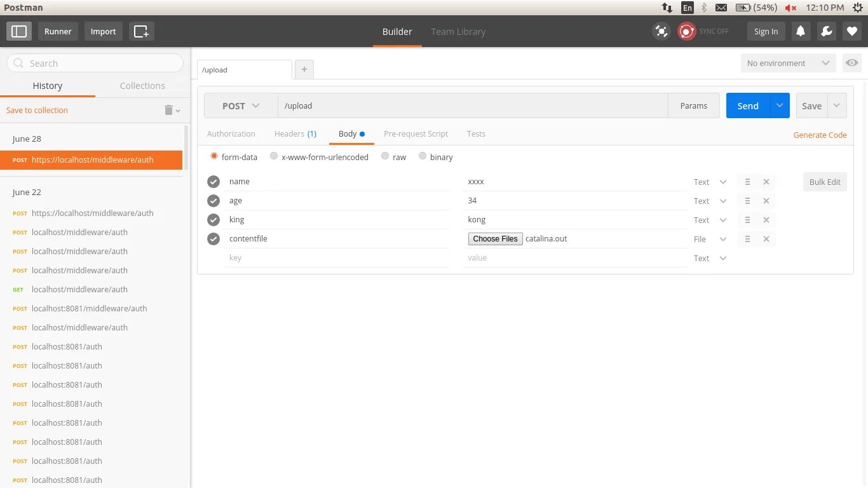Open the Pre-request Script tab
The width and height of the screenshot is (868, 488).
416,133
